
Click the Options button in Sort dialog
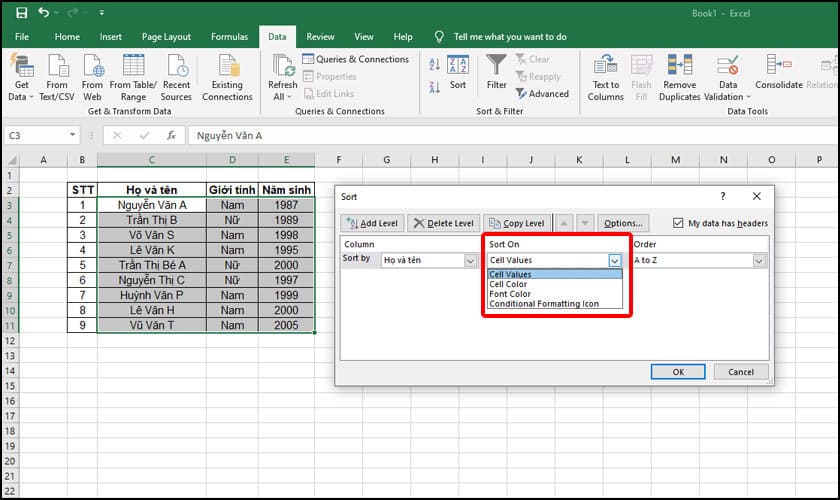624,223
